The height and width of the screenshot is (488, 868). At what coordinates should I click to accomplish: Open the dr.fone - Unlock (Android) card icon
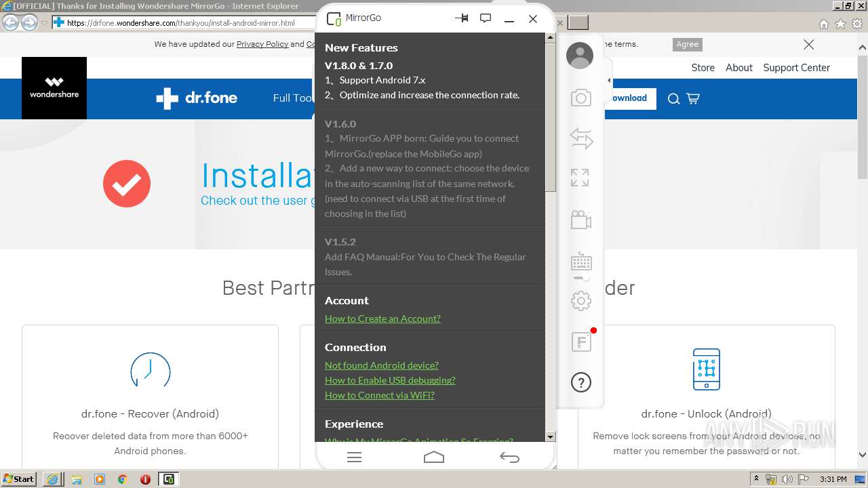(x=706, y=369)
